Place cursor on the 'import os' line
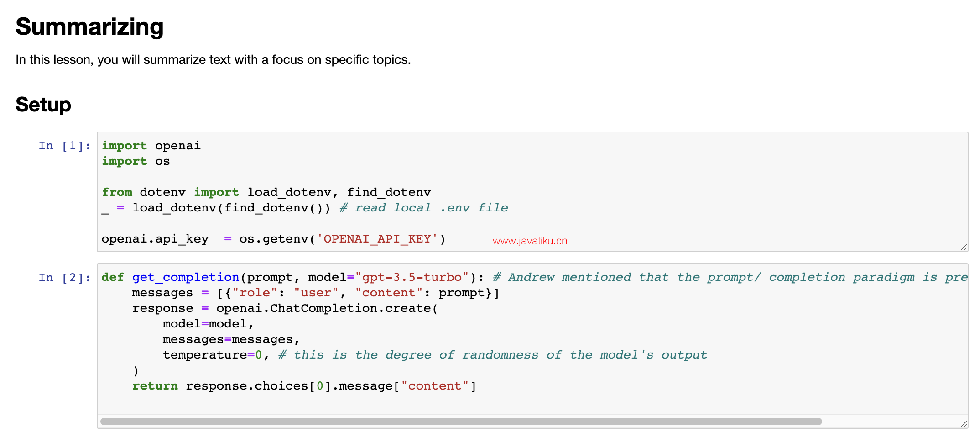 [136, 161]
